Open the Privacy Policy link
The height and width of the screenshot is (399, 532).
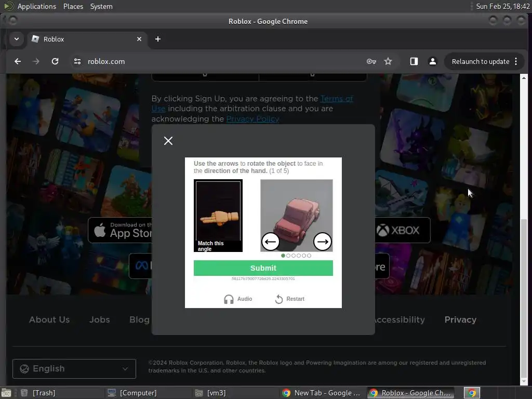pos(253,119)
